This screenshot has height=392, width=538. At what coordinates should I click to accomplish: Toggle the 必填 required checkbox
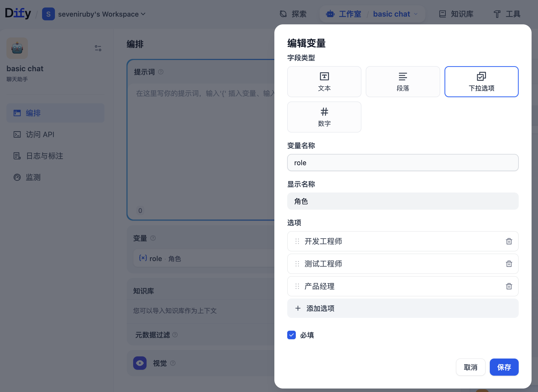coord(292,335)
